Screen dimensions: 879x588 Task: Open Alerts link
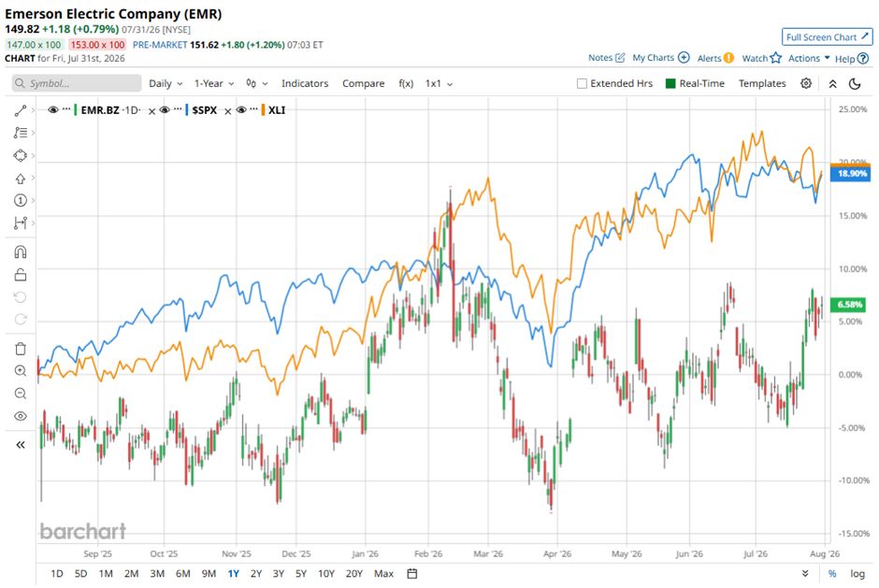click(x=715, y=58)
